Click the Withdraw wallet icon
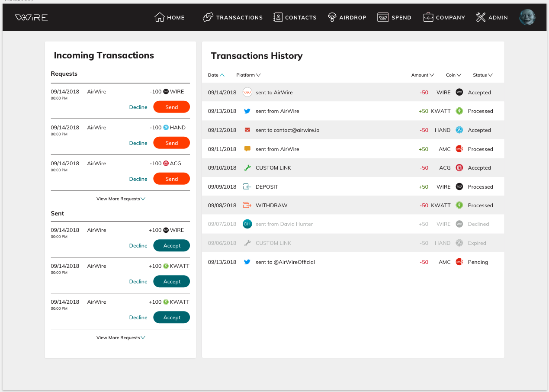 coord(247,206)
